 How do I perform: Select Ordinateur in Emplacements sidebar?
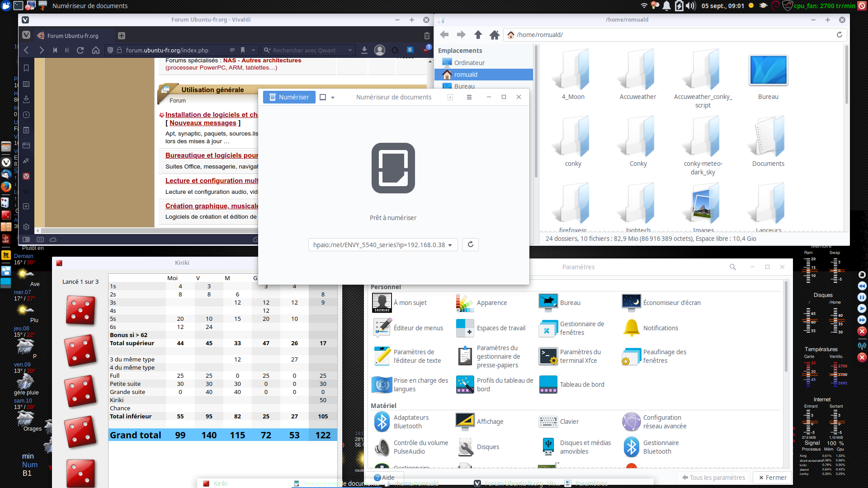tap(469, 63)
